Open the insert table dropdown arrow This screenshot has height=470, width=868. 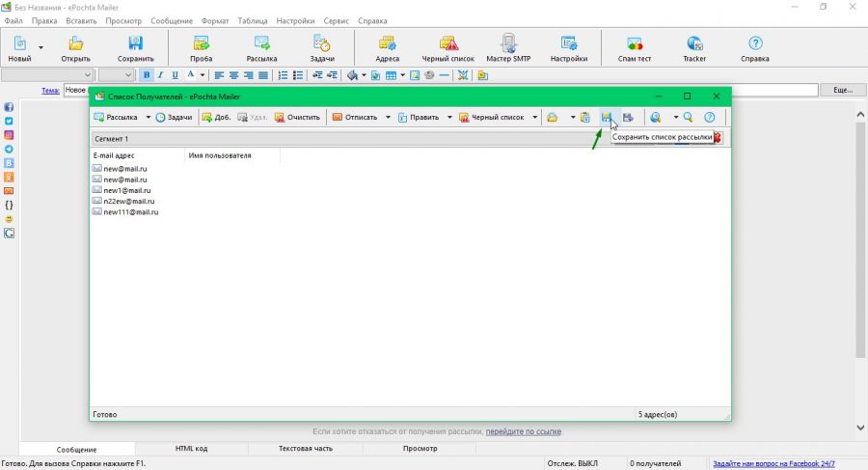point(402,75)
